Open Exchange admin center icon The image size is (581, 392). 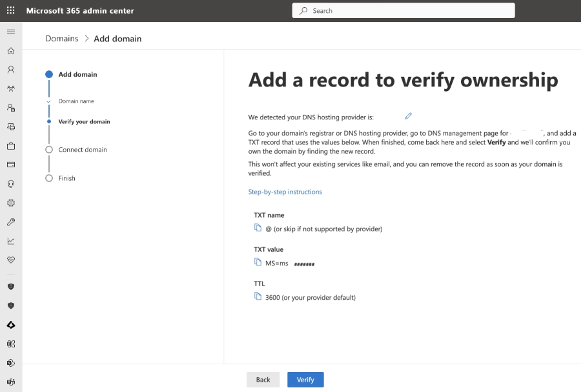click(x=11, y=344)
